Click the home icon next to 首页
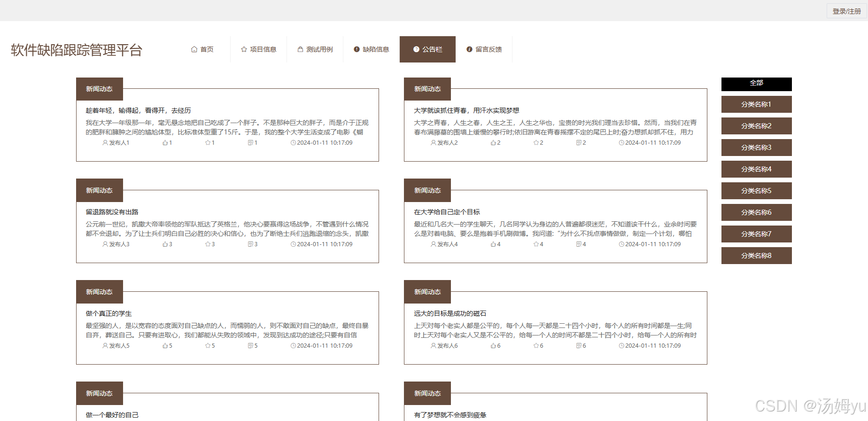 pos(194,49)
